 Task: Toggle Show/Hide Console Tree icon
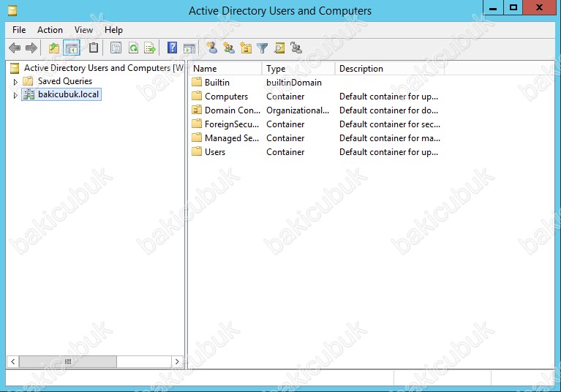point(72,48)
